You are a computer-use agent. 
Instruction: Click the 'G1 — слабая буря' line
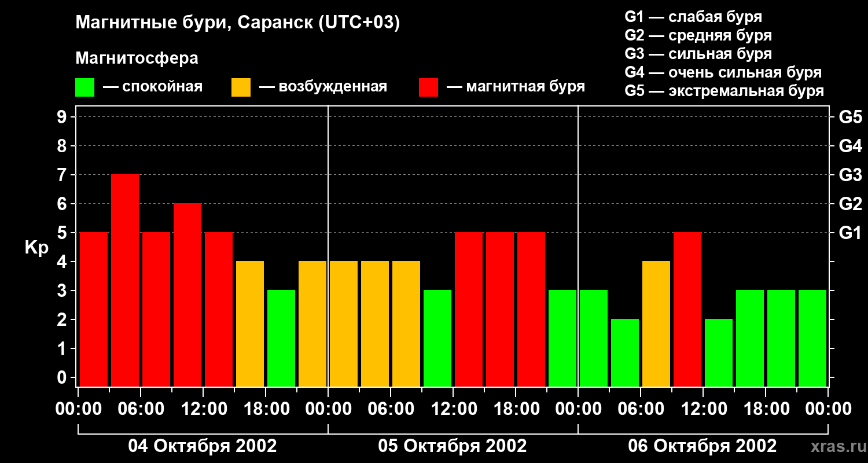(693, 16)
